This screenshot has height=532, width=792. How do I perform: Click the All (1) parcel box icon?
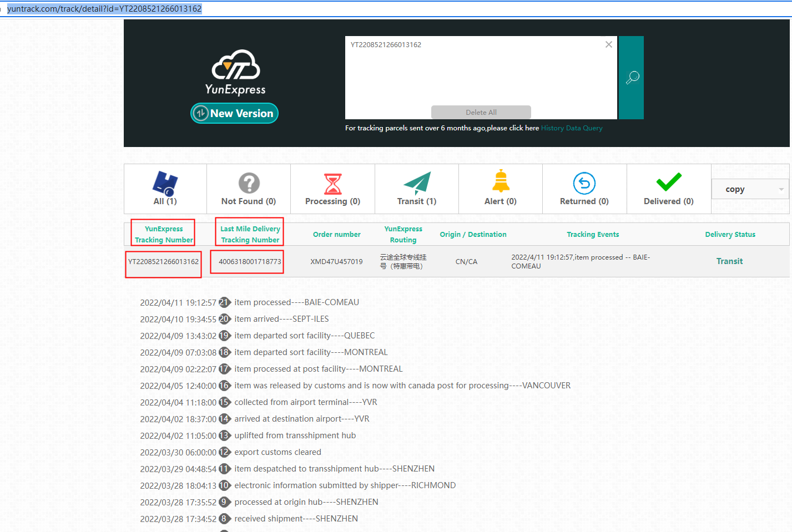[x=165, y=183]
